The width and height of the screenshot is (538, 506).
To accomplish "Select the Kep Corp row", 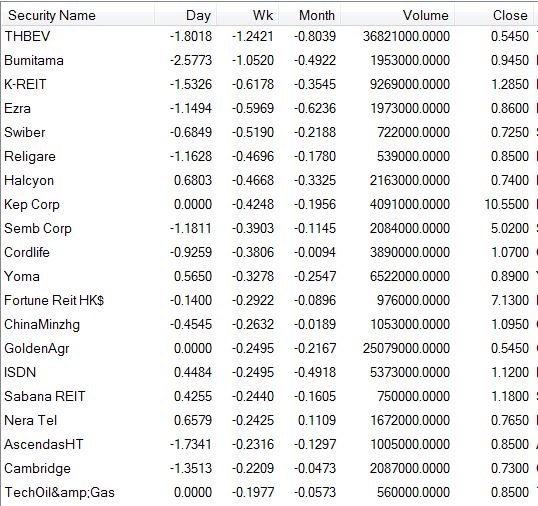I will click(269, 204).
